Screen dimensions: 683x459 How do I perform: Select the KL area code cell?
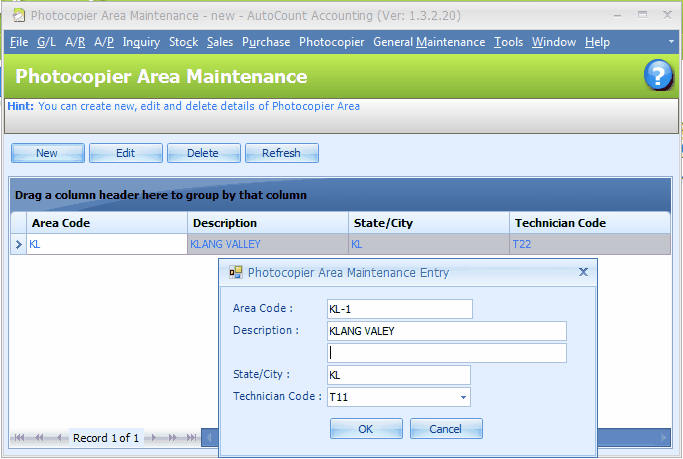107,244
